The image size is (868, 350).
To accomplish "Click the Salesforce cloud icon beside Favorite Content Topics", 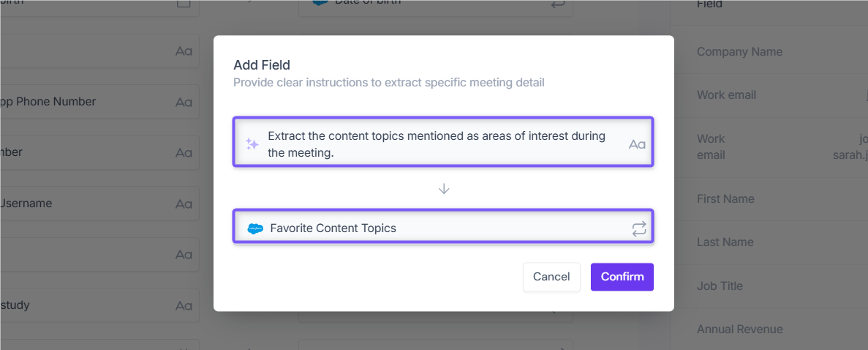I will point(255,228).
